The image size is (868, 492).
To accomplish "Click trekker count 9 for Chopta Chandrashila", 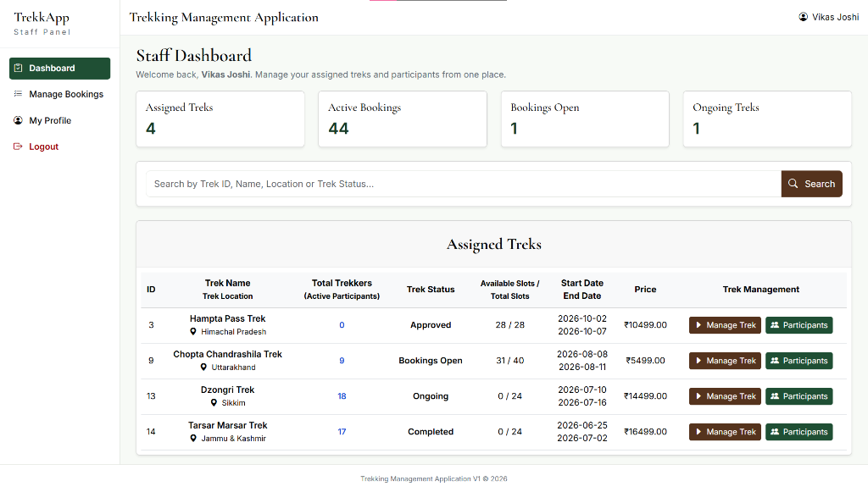I will pos(342,361).
